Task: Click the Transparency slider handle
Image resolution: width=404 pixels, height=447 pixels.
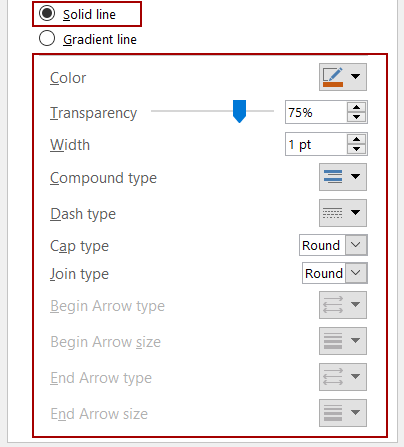Action: tap(239, 111)
